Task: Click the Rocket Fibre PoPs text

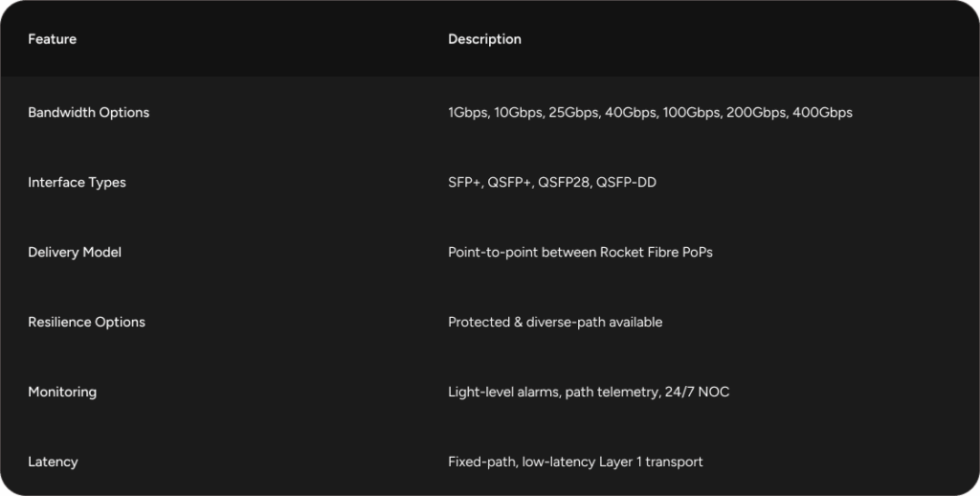Action: tap(656, 252)
